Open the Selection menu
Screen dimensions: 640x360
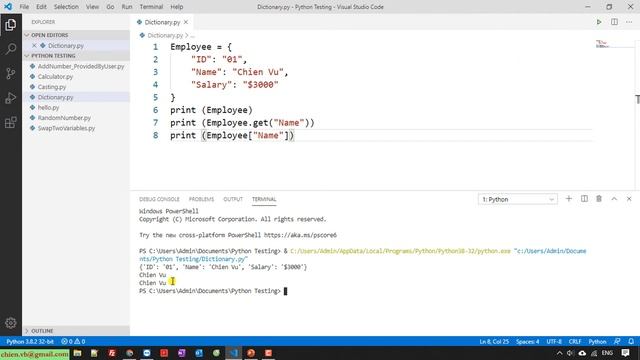tap(66, 7)
